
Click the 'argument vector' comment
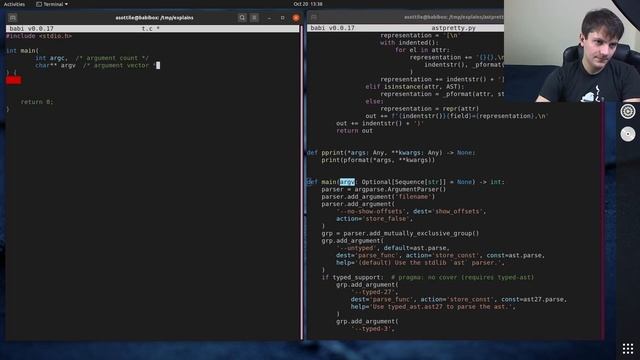(119, 66)
